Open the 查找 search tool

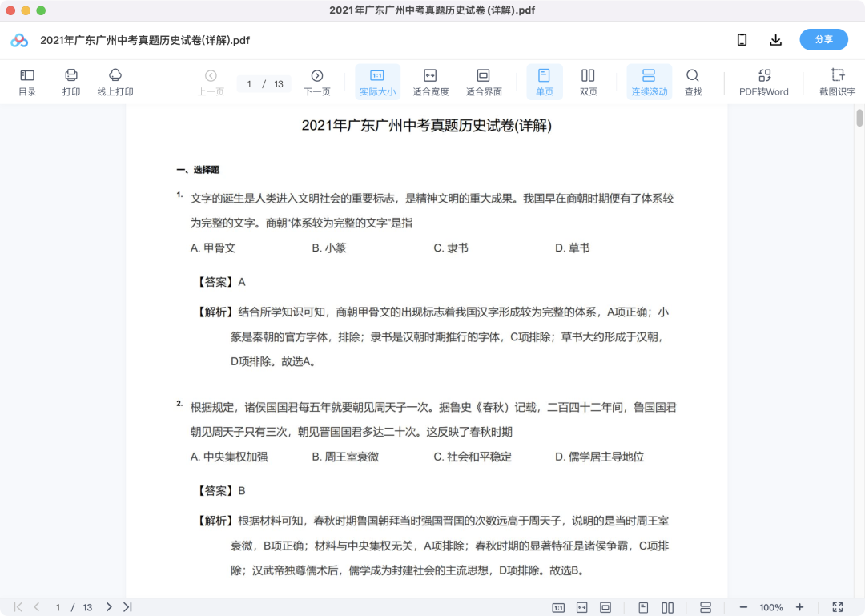[693, 83]
